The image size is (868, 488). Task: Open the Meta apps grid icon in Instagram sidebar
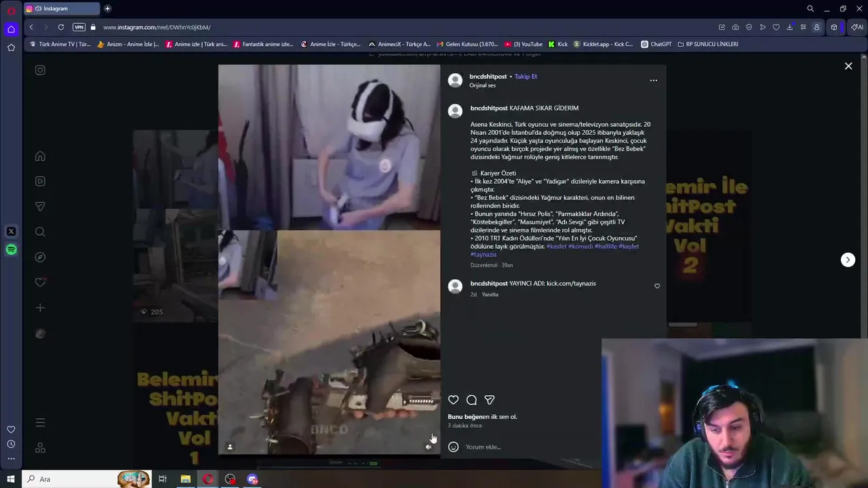click(x=40, y=448)
